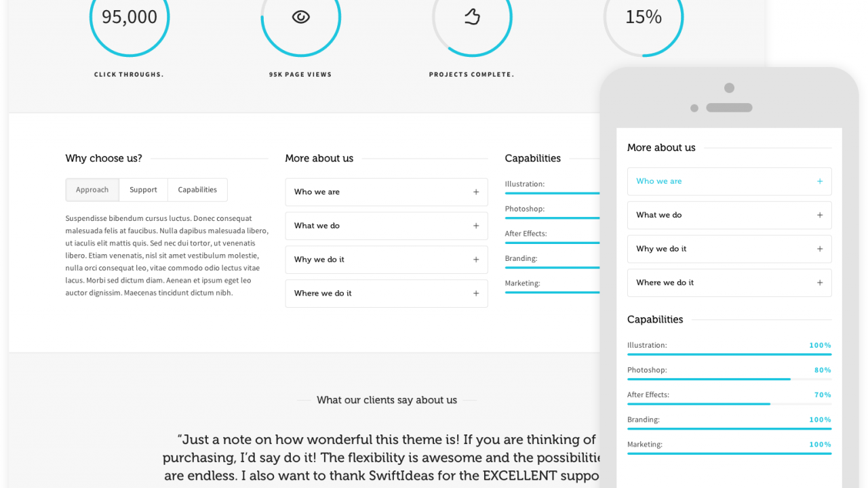Click plus icon on desktop 'Where we do it'
Image resolution: width=868 pixels, height=488 pixels.
[476, 293]
